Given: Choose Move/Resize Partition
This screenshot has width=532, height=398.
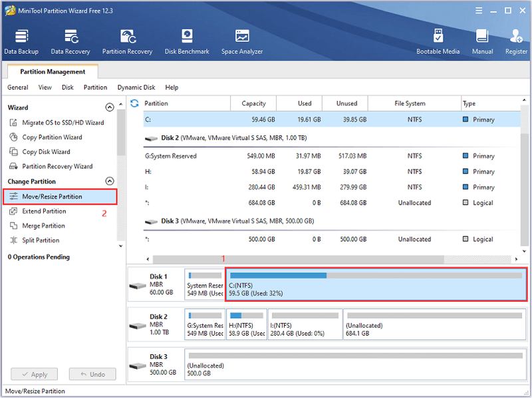Looking at the screenshot, I should (x=60, y=197).
